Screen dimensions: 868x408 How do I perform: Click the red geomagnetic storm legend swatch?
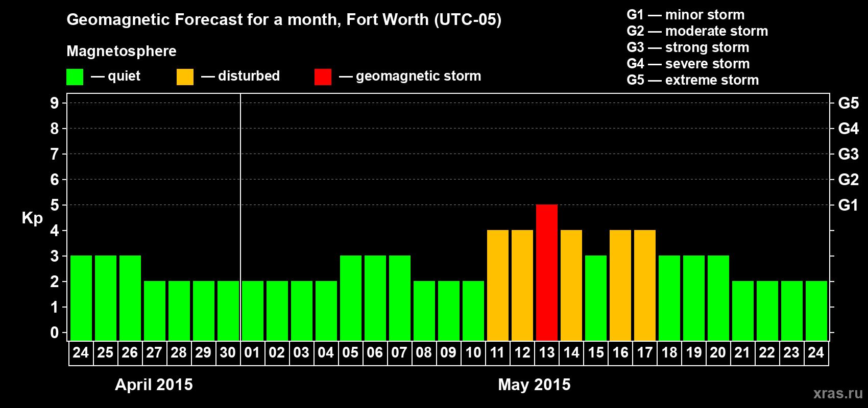(323, 77)
